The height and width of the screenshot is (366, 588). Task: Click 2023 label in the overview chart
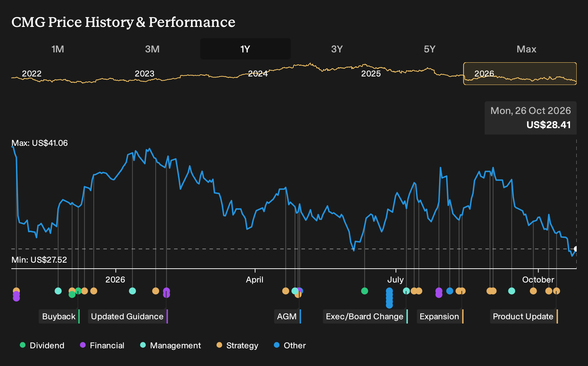pos(145,74)
